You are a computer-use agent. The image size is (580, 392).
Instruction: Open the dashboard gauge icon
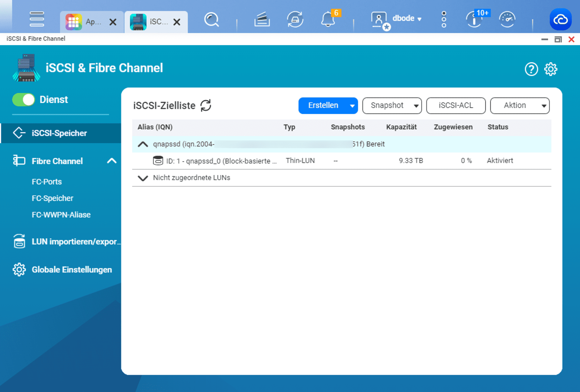pos(507,20)
